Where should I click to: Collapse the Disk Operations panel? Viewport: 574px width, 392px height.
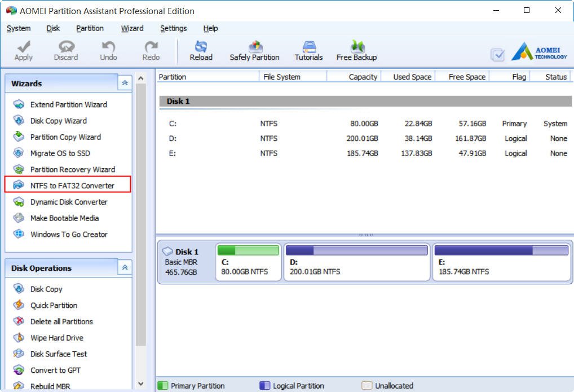pos(125,267)
